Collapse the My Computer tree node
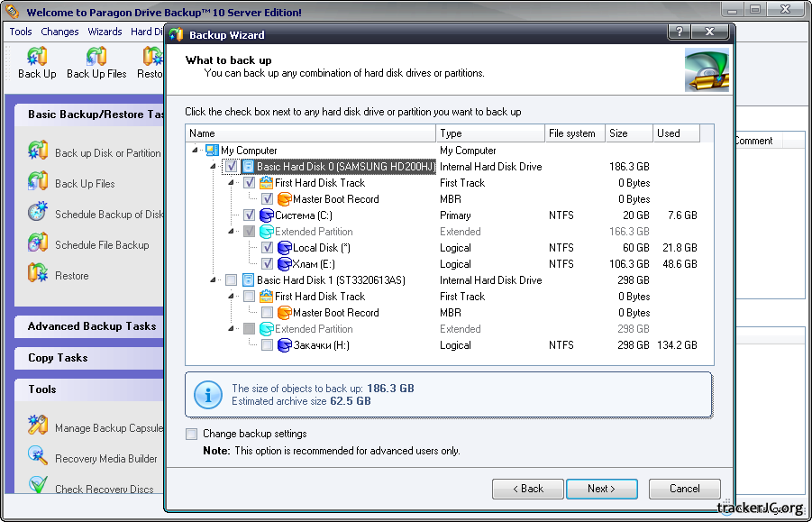 (196, 151)
